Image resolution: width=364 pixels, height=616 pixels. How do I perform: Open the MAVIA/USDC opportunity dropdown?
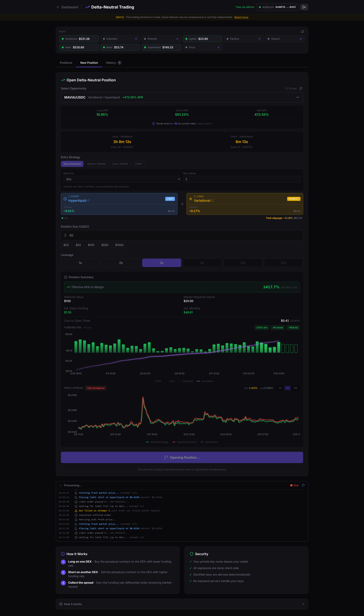[182, 97]
